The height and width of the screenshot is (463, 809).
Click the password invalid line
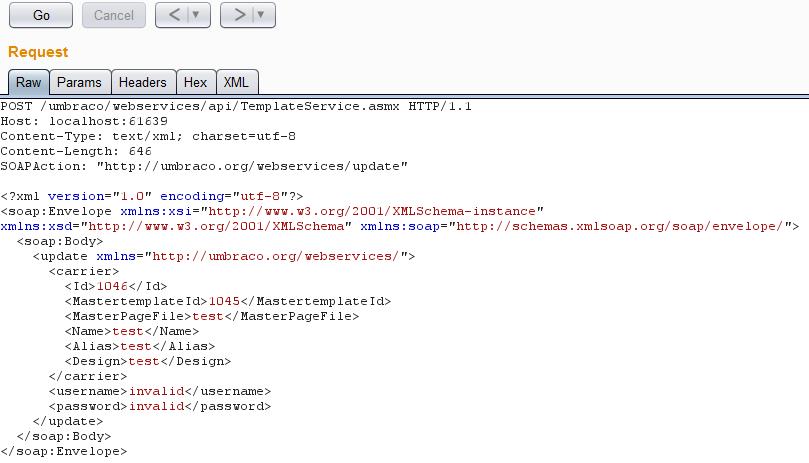point(160,406)
